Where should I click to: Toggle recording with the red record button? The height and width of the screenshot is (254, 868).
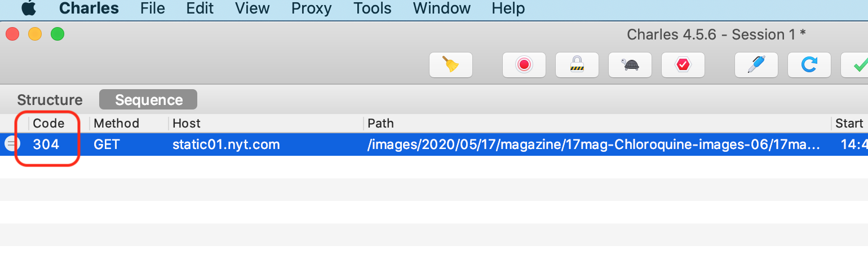524,65
